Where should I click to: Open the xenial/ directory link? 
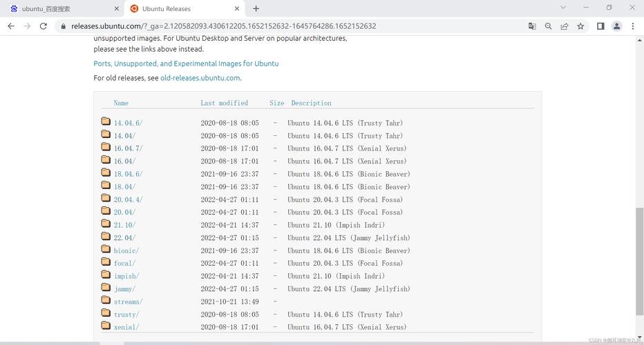126,327
